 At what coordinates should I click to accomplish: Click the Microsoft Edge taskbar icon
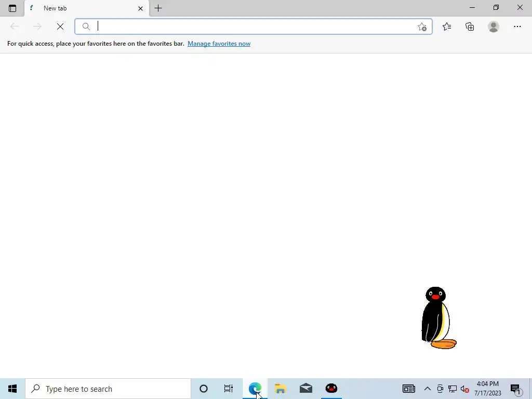pyautogui.click(x=255, y=389)
